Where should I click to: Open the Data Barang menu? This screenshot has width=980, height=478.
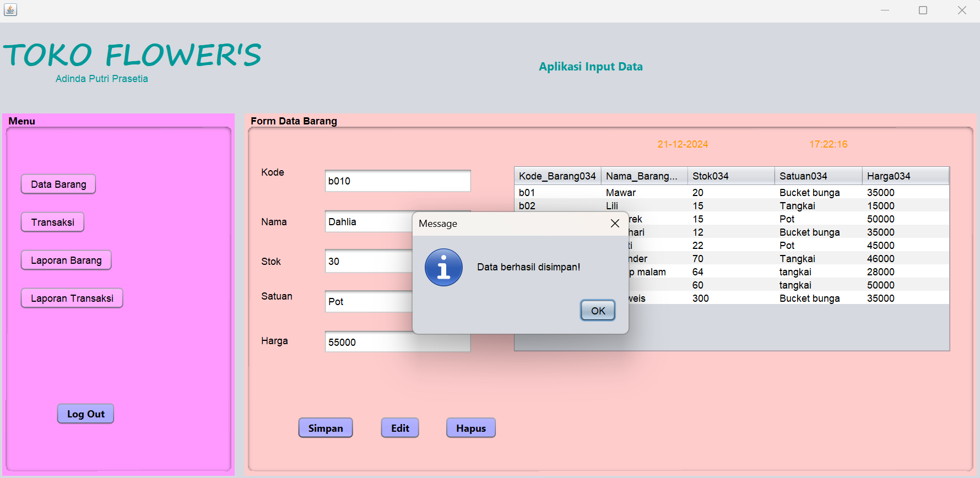(x=58, y=184)
